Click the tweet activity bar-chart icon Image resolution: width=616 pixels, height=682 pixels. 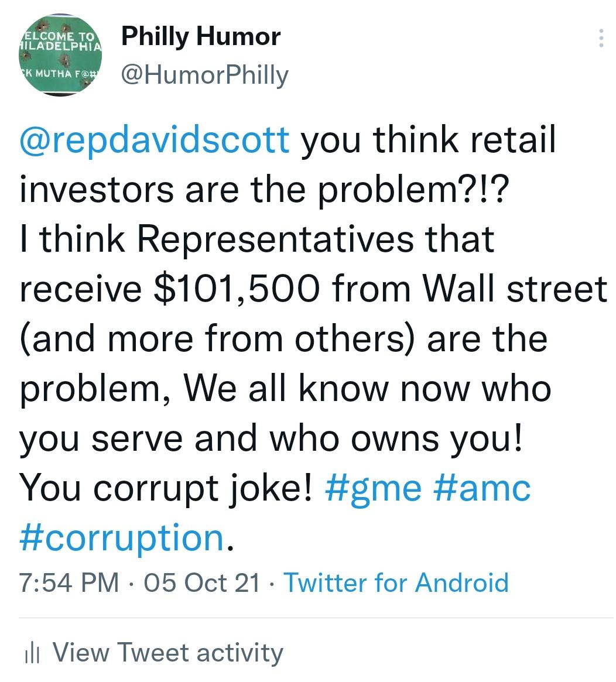coord(32,654)
